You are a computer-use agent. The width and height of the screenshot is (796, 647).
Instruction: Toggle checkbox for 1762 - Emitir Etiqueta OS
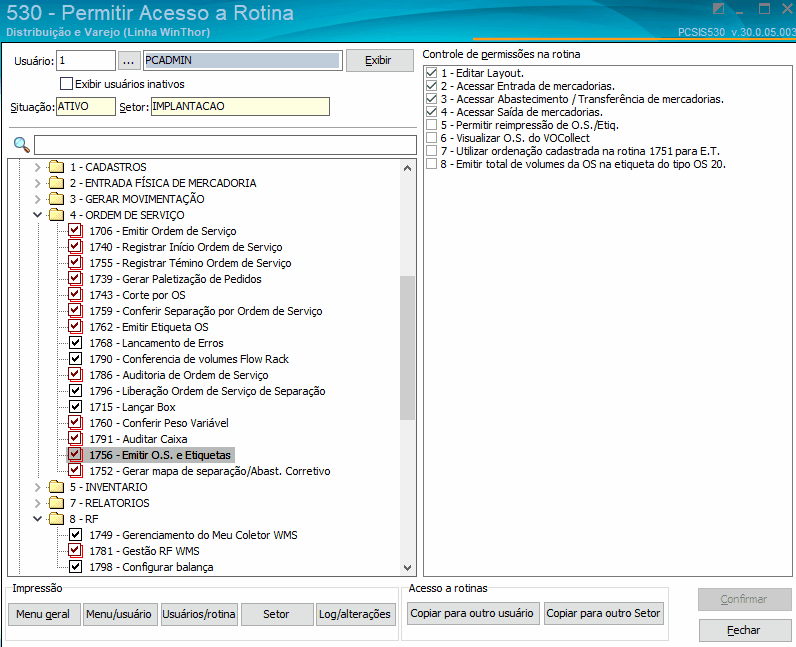[x=75, y=327]
